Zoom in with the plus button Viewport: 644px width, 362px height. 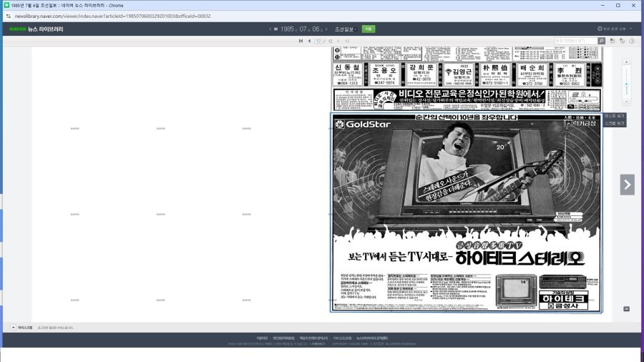point(626,62)
